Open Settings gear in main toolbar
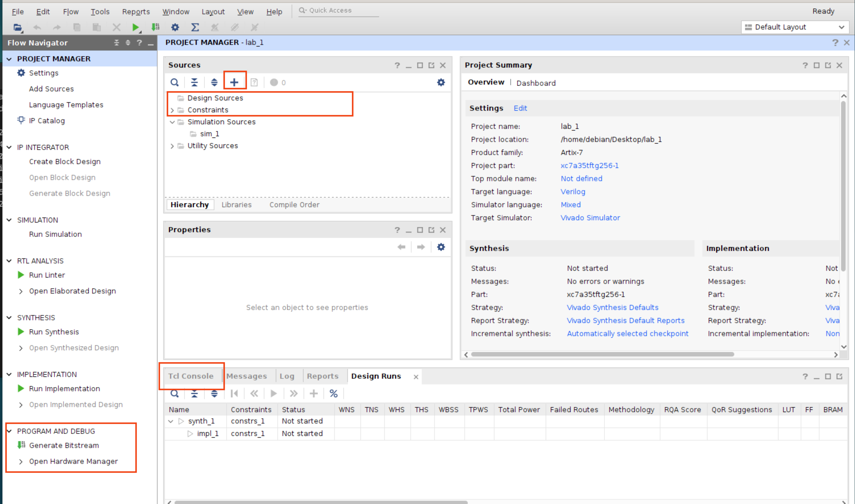Image resolution: width=855 pixels, height=504 pixels. point(175,27)
